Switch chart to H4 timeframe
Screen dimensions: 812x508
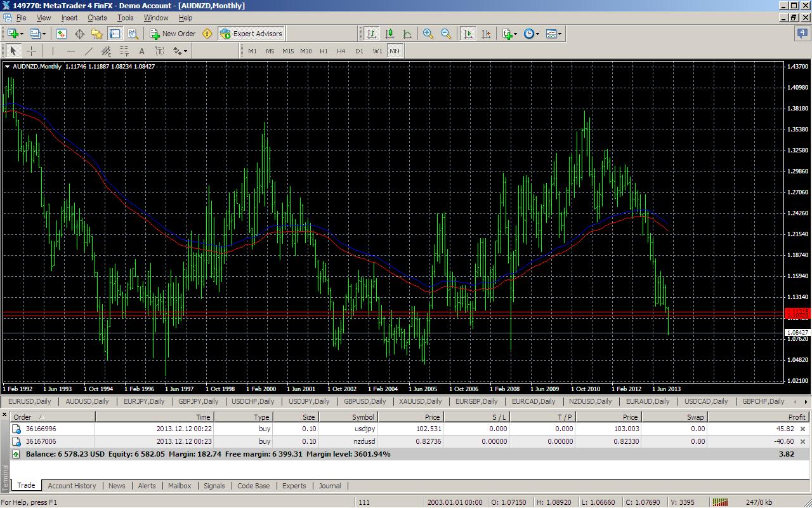pyautogui.click(x=341, y=51)
